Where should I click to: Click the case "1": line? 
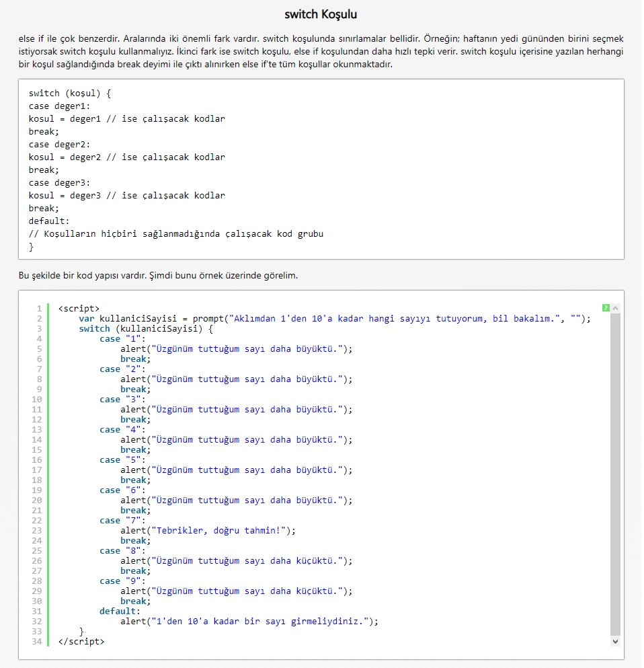pyautogui.click(x=122, y=339)
